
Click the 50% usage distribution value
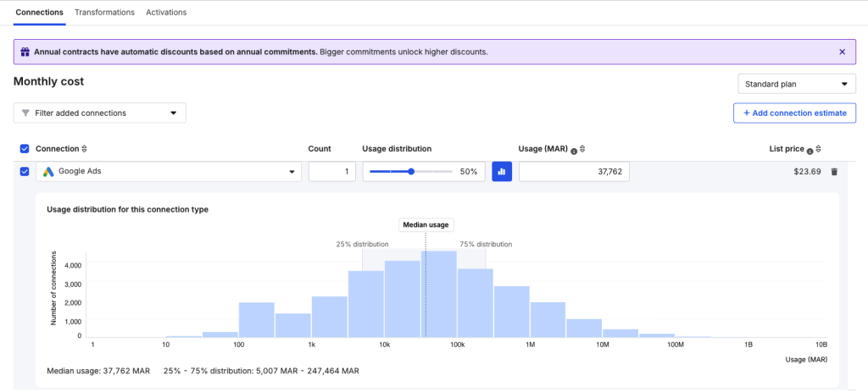[x=468, y=171]
